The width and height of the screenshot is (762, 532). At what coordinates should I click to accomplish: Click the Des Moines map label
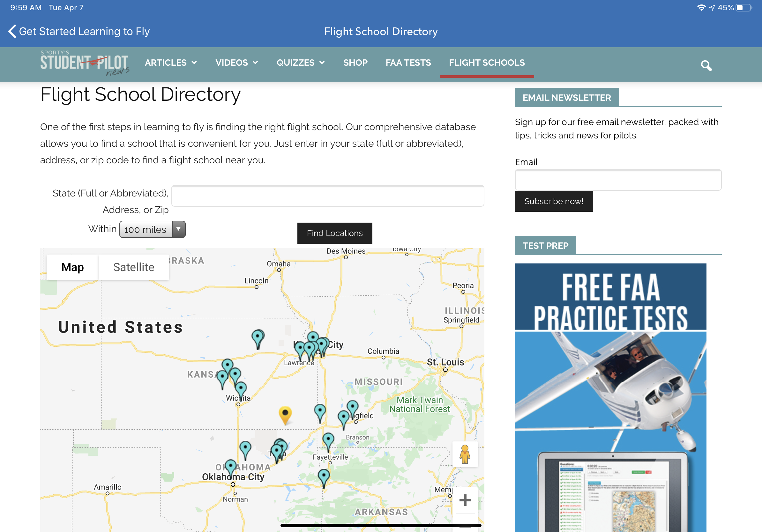tap(346, 251)
